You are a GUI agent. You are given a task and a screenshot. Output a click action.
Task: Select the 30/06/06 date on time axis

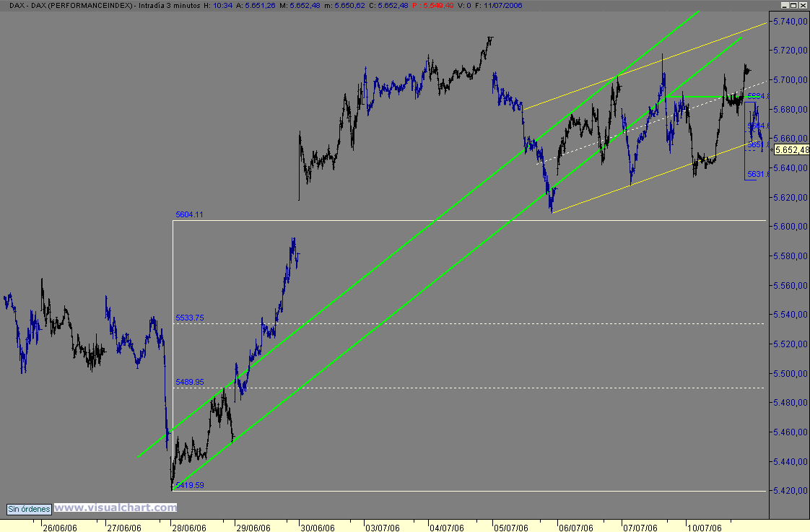[318, 528]
